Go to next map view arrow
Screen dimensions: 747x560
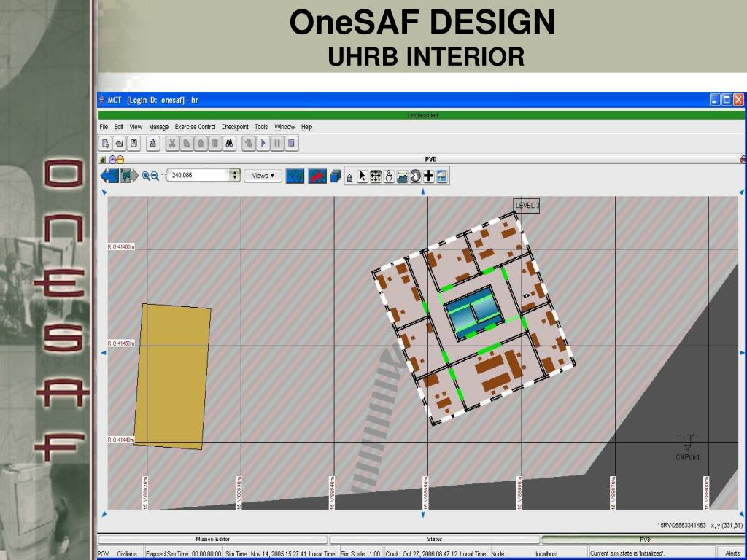(129, 176)
